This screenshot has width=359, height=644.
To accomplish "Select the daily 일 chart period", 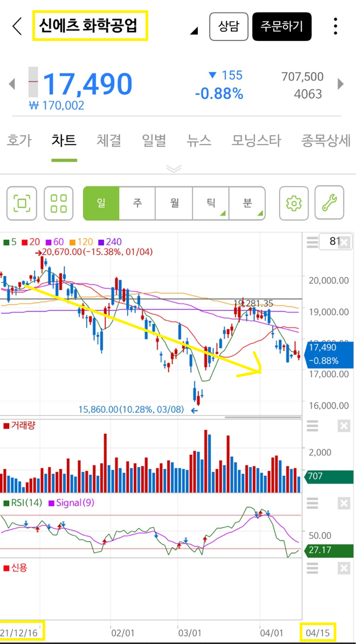I will (101, 203).
